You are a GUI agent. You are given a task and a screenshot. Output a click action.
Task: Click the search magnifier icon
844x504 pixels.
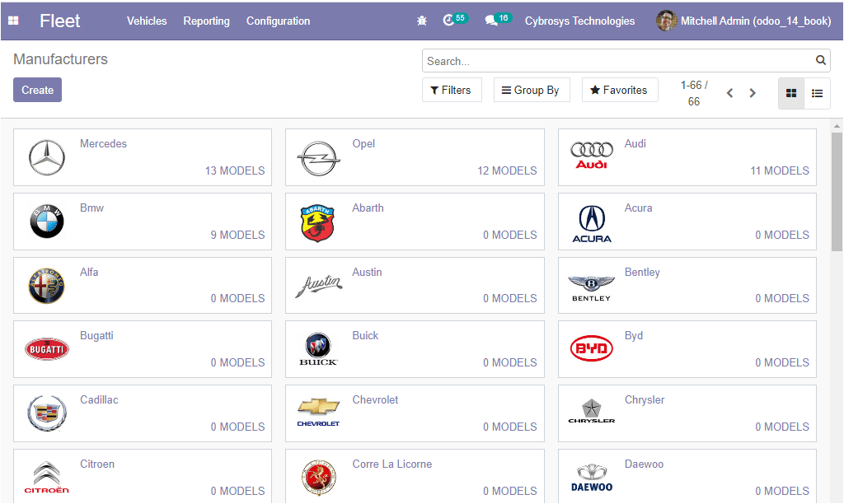[820, 60]
